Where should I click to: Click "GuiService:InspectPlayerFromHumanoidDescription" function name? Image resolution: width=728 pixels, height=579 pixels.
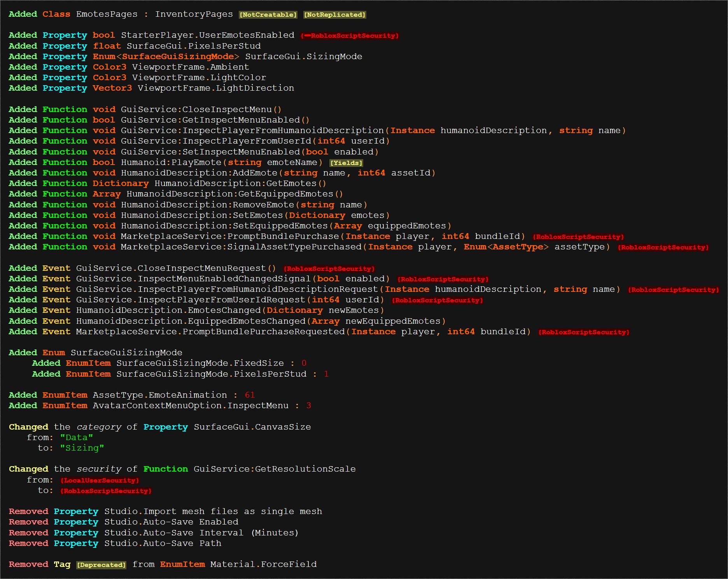(252, 130)
